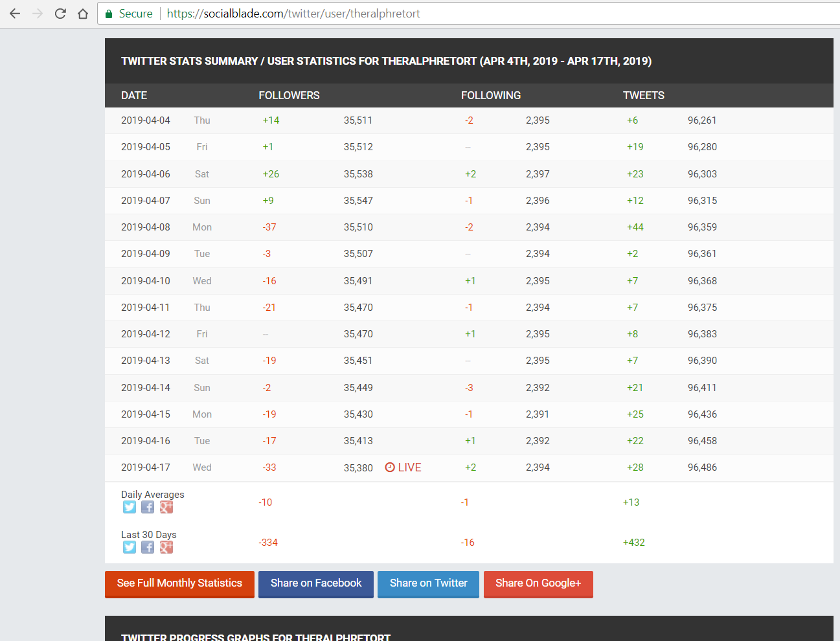Click the green Secure padlock icon
Screen dimensions: 840x641
(109, 14)
